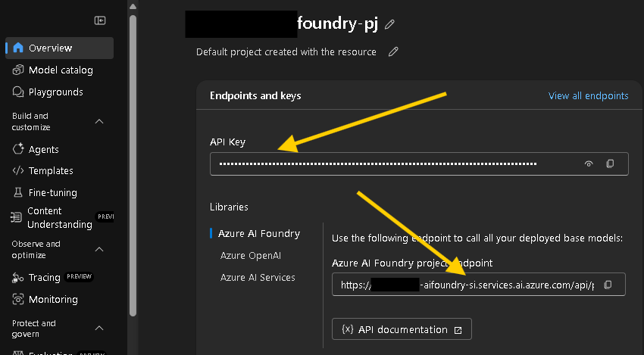Viewport: 644px width, 355px height.
Task: Open the API documentation button
Action: 402,329
